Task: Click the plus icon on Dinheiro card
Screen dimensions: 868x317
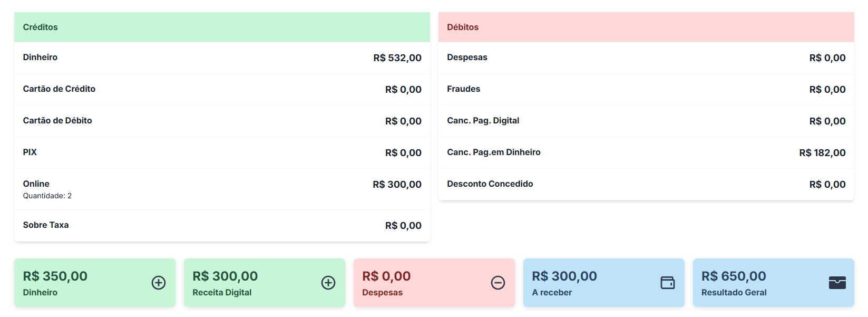Action: [x=159, y=283]
